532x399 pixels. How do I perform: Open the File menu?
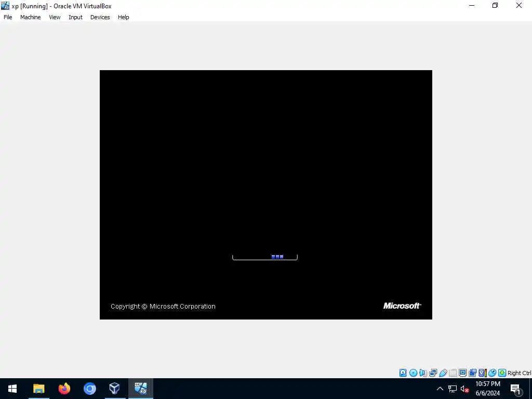click(8, 17)
